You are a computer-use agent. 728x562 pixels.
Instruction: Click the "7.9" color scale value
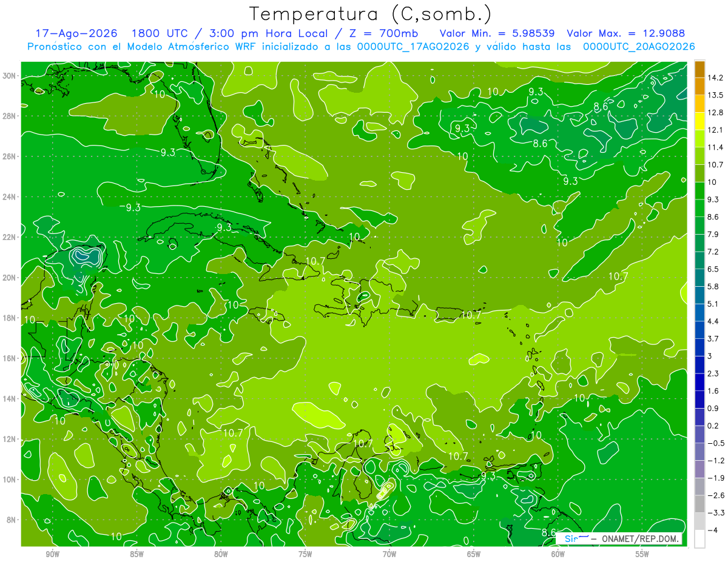[713, 234]
